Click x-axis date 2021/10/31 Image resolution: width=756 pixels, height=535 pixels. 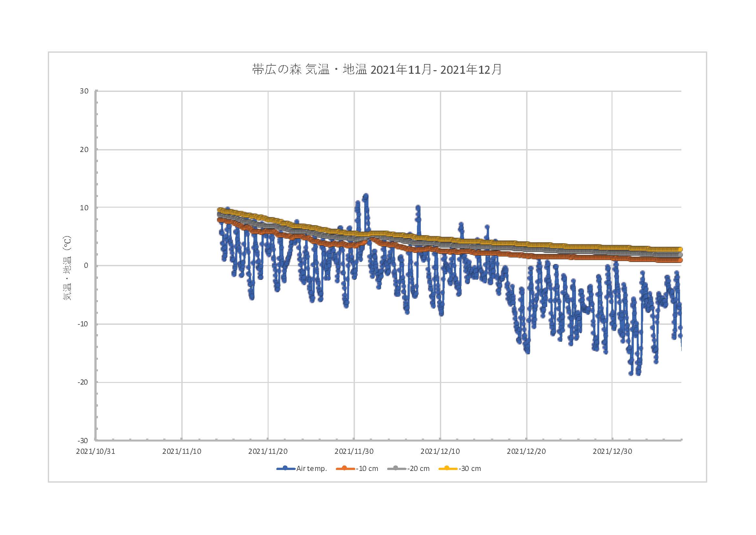point(95,451)
